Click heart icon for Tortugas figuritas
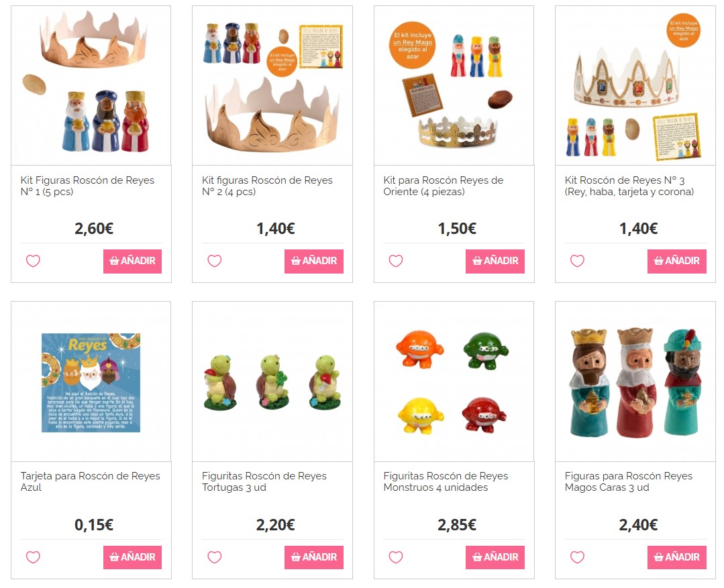 click(x=214, y=557)
